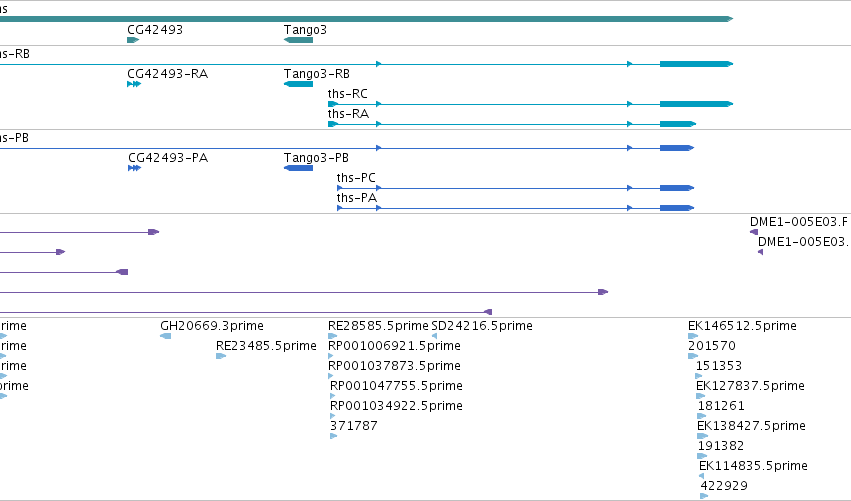
Task: Click the RP001047755.5prime label
Action: pos(396,386)
